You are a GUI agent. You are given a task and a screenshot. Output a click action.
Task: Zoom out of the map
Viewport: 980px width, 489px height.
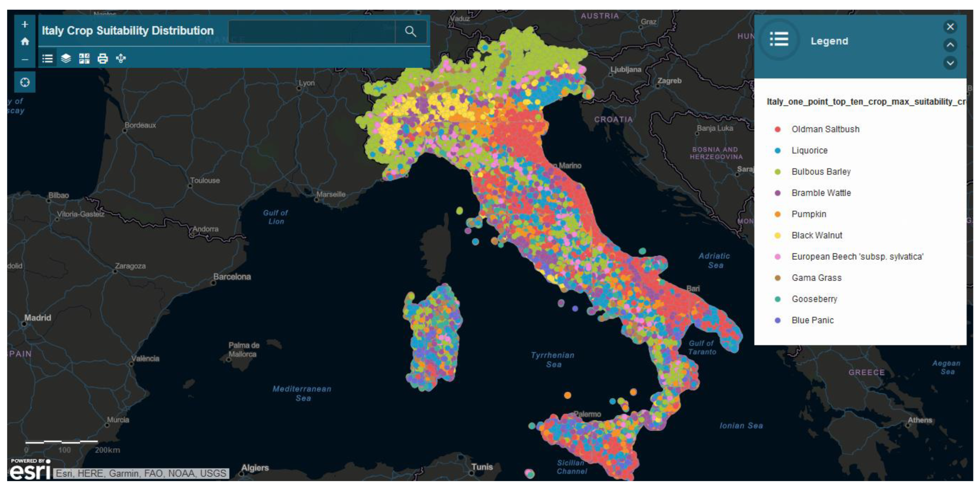pos(25,59)
